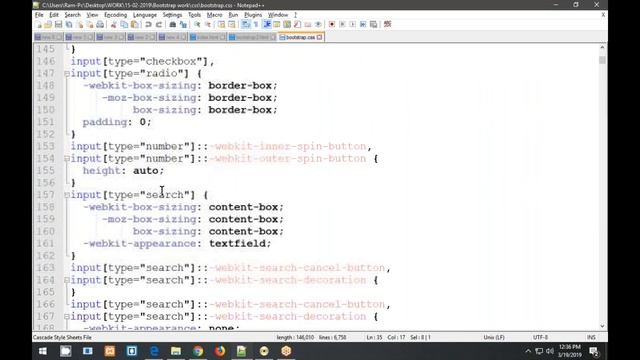
Task: Open the Plugins menu
Action: click(x=253, y=15)
